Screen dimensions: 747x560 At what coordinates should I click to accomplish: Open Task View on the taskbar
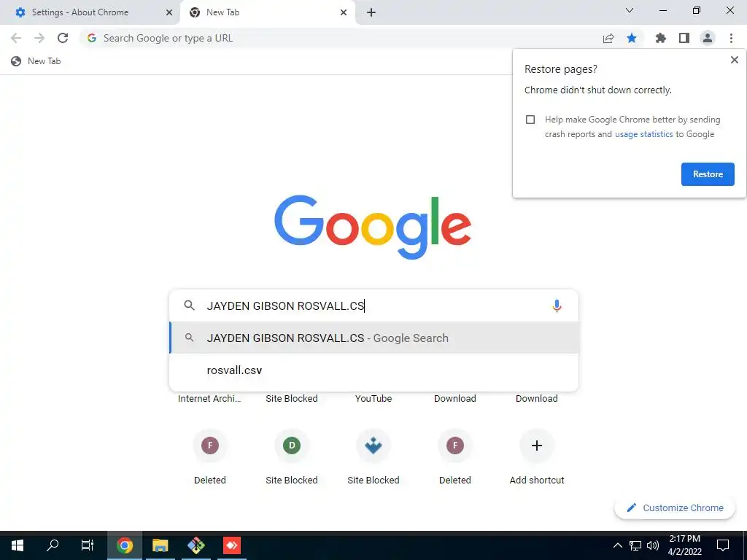coord(88,545)
